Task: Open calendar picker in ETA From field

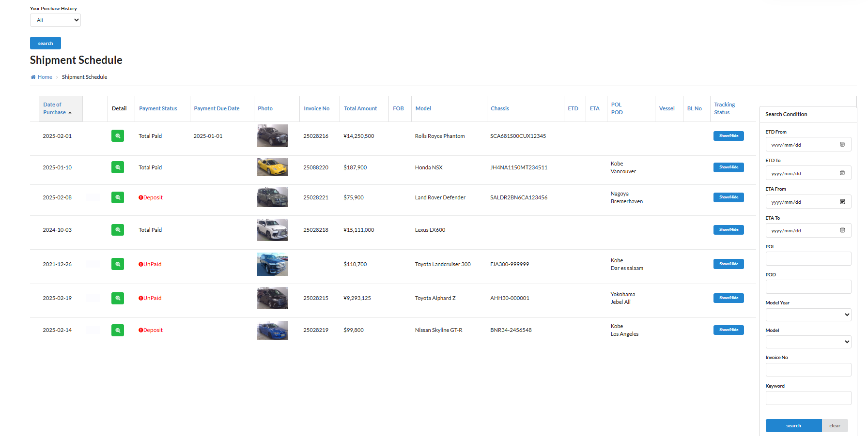Action: click(842, 202)
